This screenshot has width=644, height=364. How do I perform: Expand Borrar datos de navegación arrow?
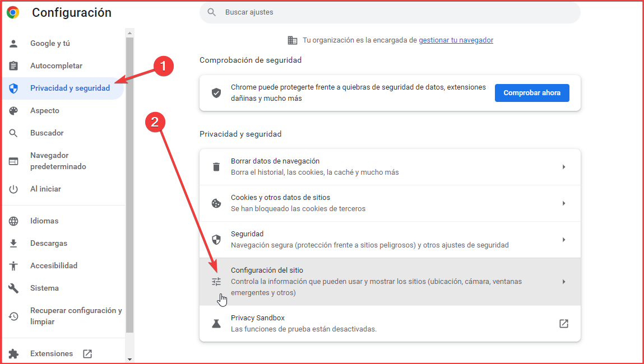pyautogui.click(x=564, y=167)
